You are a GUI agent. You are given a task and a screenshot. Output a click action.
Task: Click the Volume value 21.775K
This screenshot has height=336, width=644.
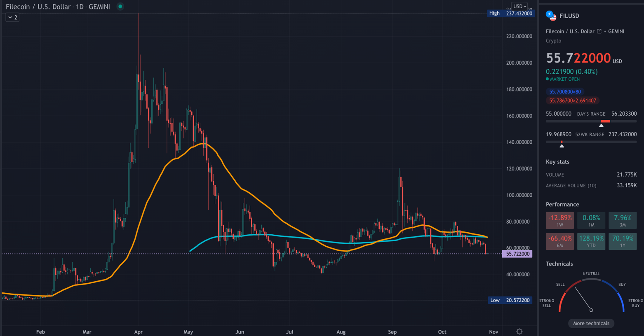[x=627, y=175]
